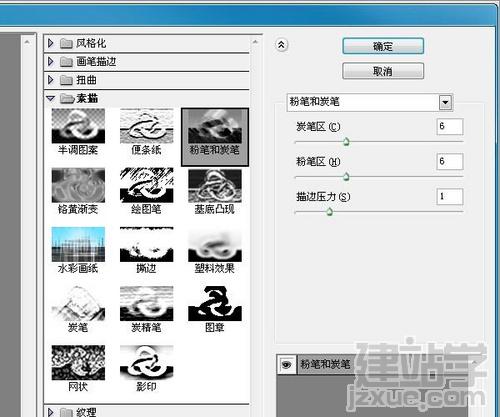The image size is (500, 417).
Task: Select the 图章 filter thumbnail
Action: tap(215, 303)
